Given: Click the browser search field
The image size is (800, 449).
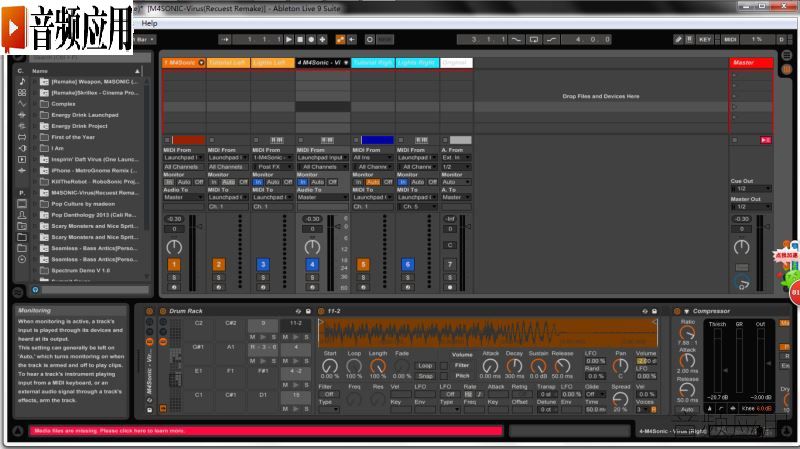Looking at the screenshot, I should coord(89,58).
